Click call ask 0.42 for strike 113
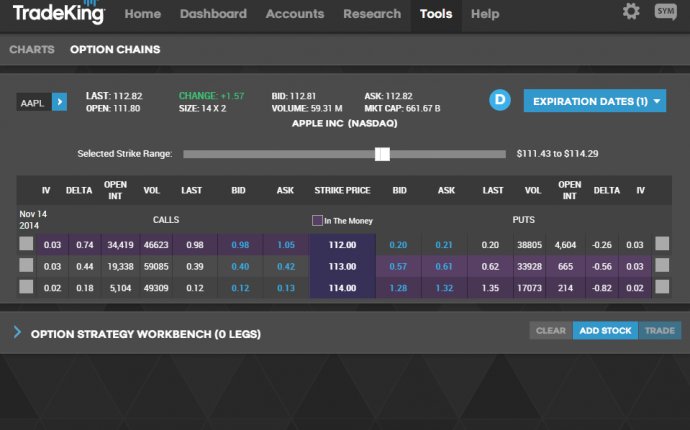This screenshot has height=430, width=690. click(286, 266)
